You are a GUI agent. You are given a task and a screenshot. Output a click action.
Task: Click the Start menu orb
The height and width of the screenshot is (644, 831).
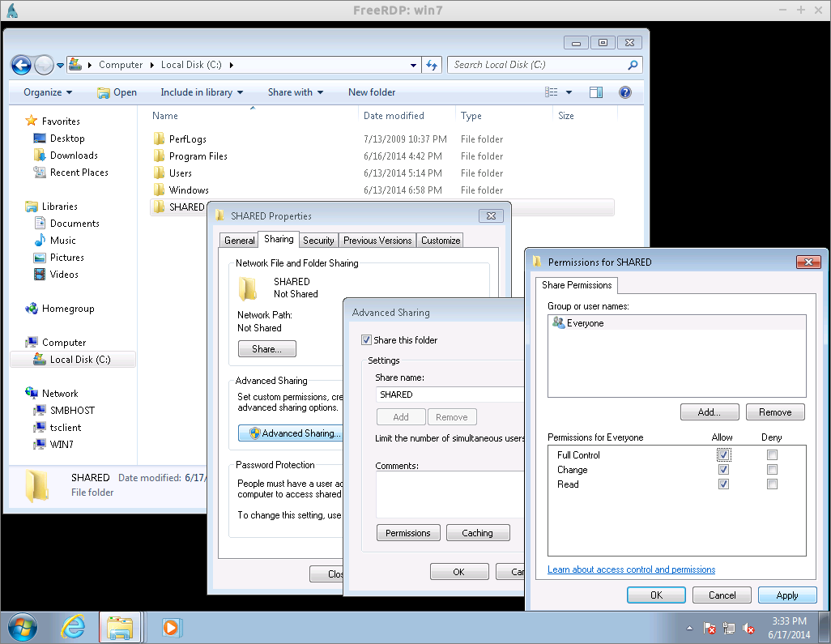[x=23, y=626]
